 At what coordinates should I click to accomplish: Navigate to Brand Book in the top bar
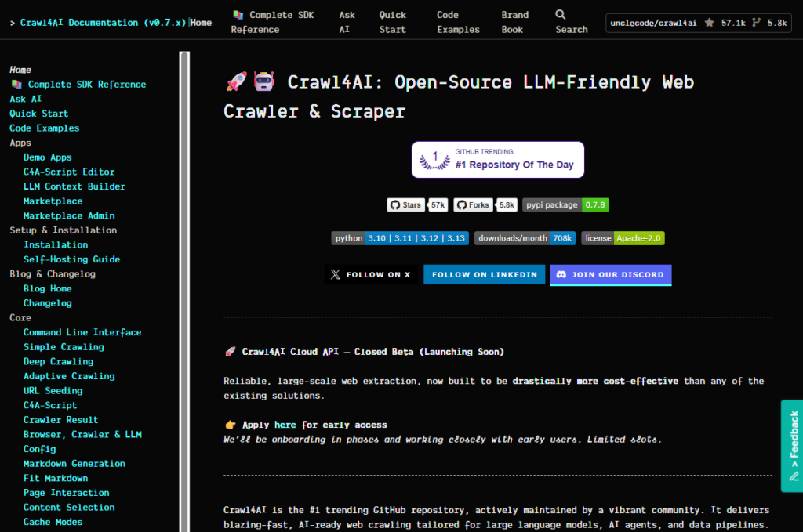point(514,21)
